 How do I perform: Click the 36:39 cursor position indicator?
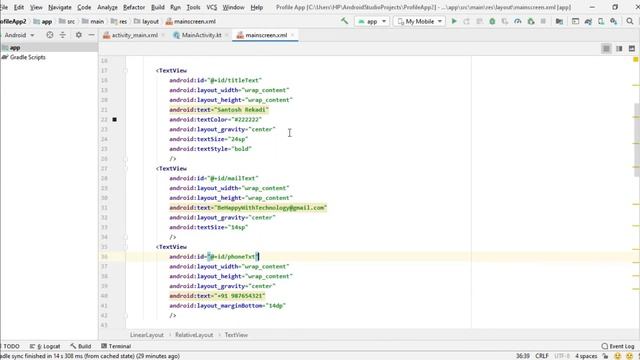[522, 356]
